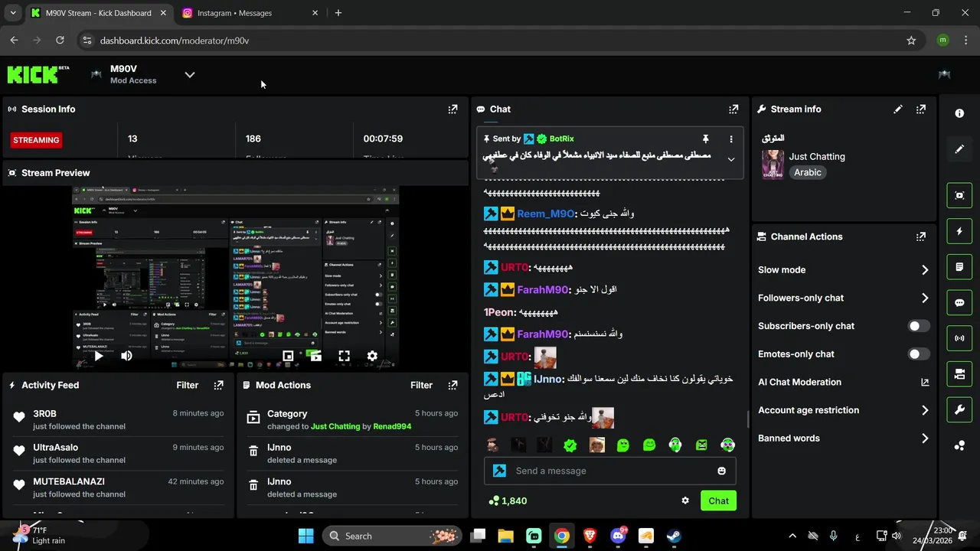Toggle the Activity Feed lightning icon in sidebar
The image size is (980, 551).
point(959,231)
